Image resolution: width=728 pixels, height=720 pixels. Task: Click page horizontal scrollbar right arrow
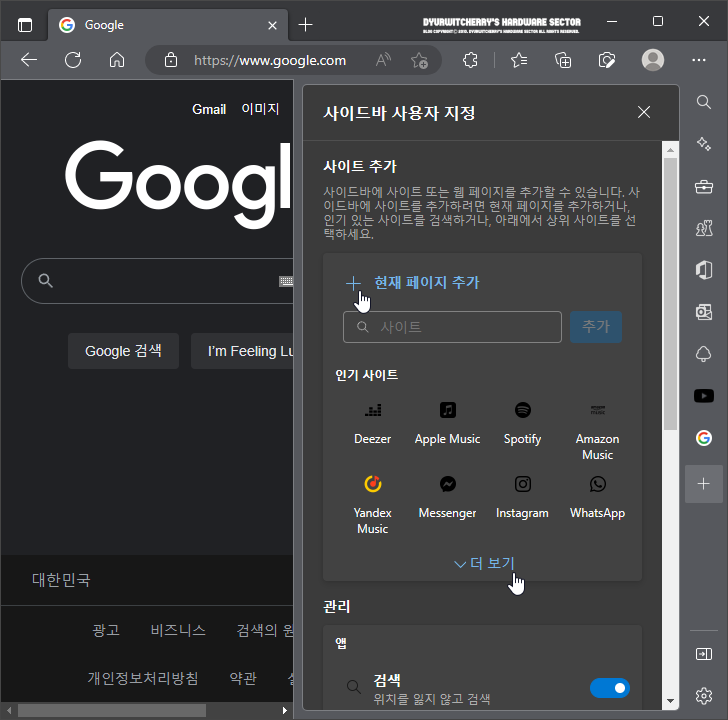click(x=285, y=710)
